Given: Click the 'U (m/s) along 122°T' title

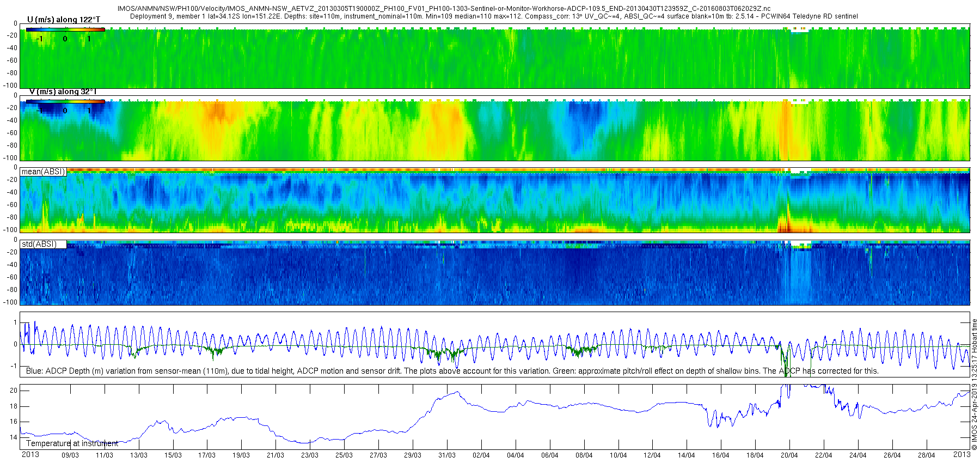Looking at the screenshot, I should click(64, 20).
